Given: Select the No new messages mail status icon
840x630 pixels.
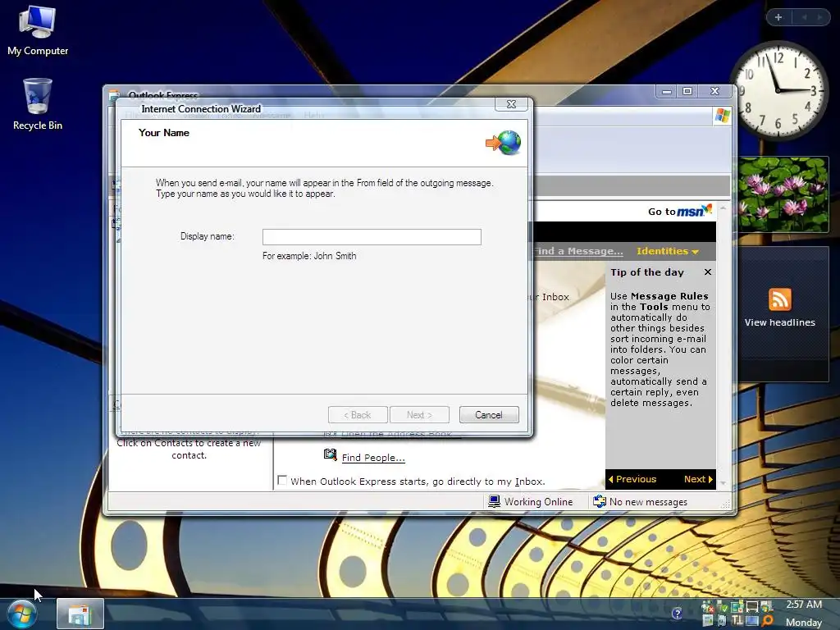Looking at the screenshot, I should (600, 501).
